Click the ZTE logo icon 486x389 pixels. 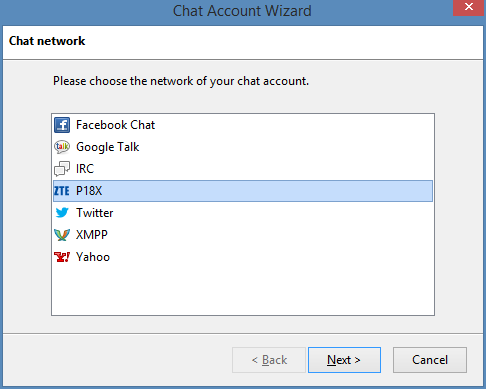(x=62, y=191)
